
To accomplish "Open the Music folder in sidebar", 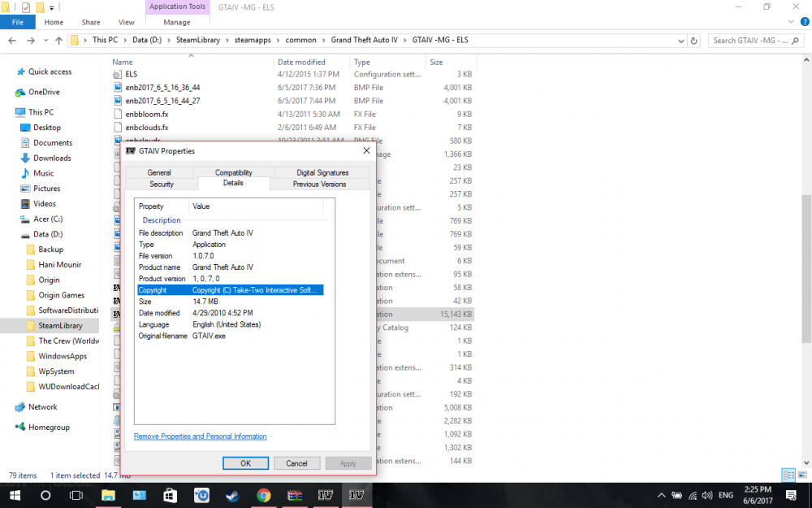I will (x=44, y=173).
